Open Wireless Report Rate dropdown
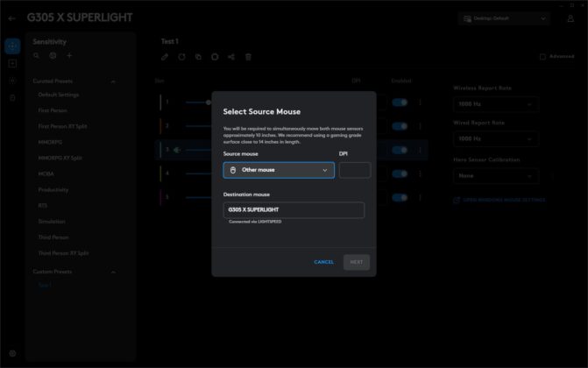Viewport: 588px width, 368px height. [496, 104]
